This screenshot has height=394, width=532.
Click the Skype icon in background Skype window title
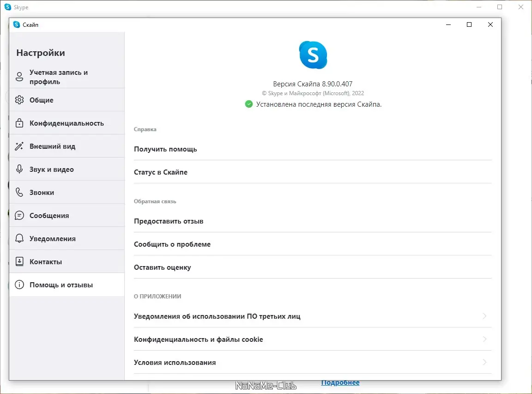click(7, 7)
